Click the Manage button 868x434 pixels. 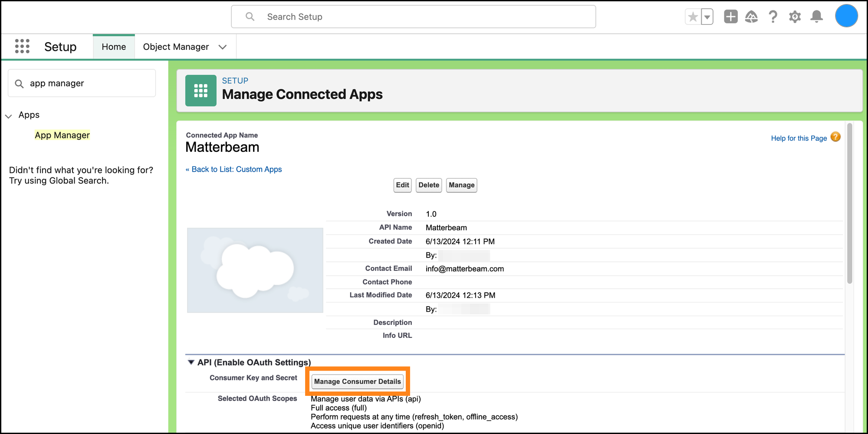461,185
